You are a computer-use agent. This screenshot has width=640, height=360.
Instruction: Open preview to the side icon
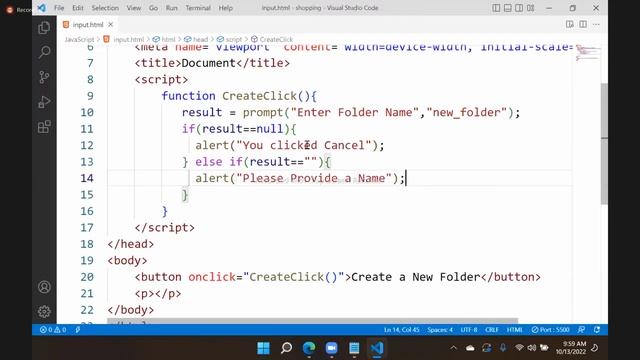(x=570, y=24)
